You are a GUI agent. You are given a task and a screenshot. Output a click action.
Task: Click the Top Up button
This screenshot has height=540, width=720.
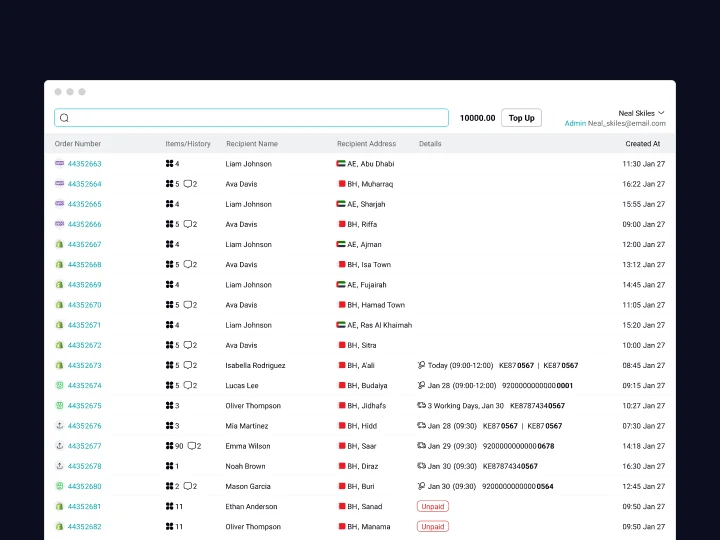click(521, 118)
